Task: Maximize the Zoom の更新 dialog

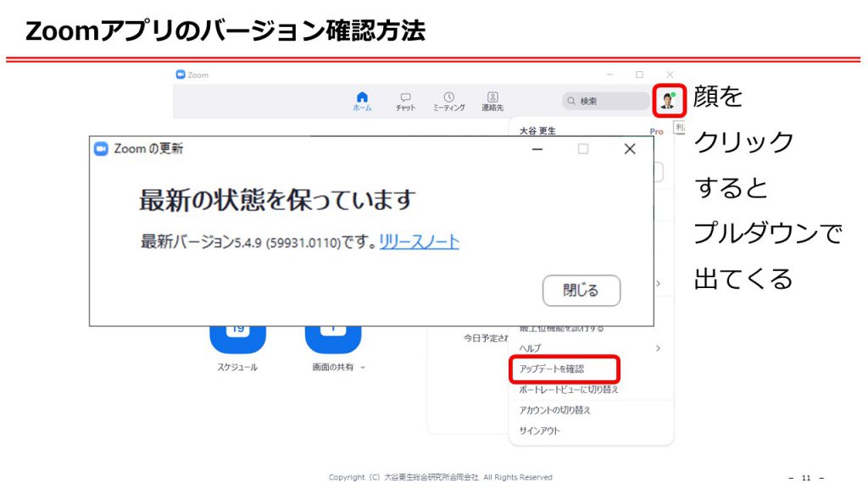Action: tap(583, 149)
